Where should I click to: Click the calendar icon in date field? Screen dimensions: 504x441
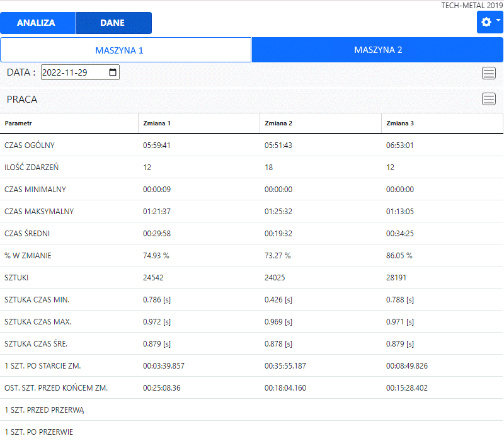coord(113,72)
